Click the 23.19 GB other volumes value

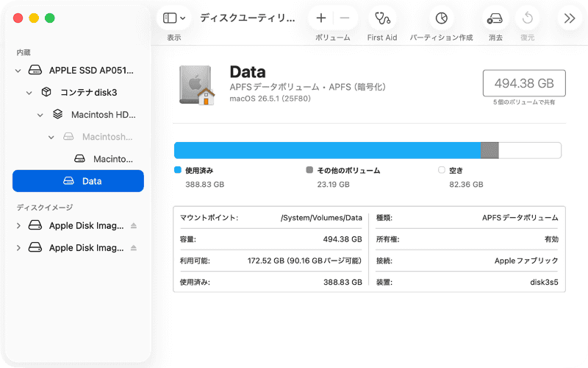pyautogui.click(x=334, y=185)
